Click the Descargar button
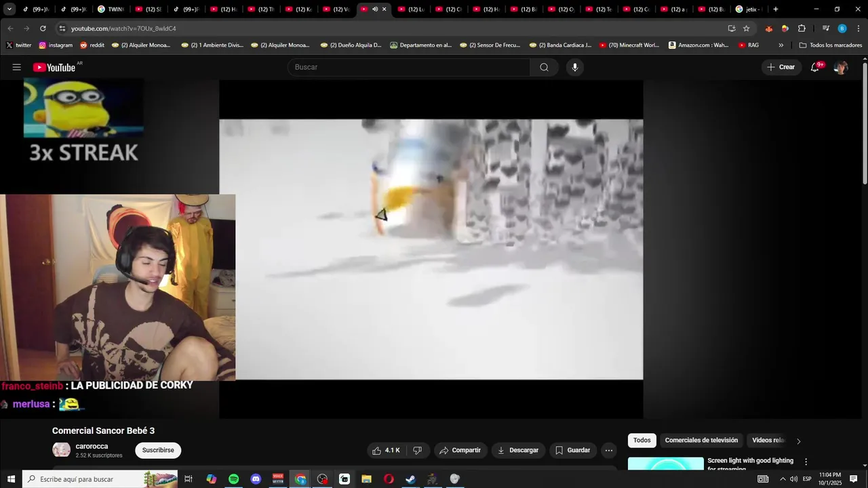 518,450
